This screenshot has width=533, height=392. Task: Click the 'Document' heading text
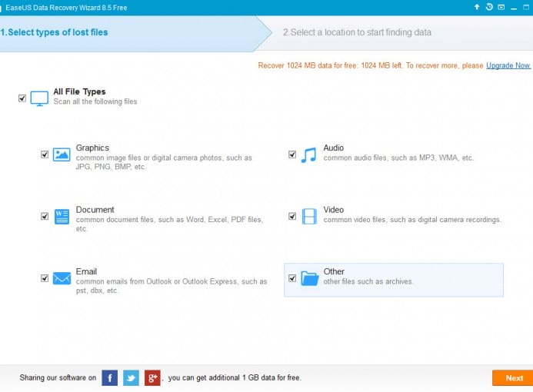click(x=95, y=210)
